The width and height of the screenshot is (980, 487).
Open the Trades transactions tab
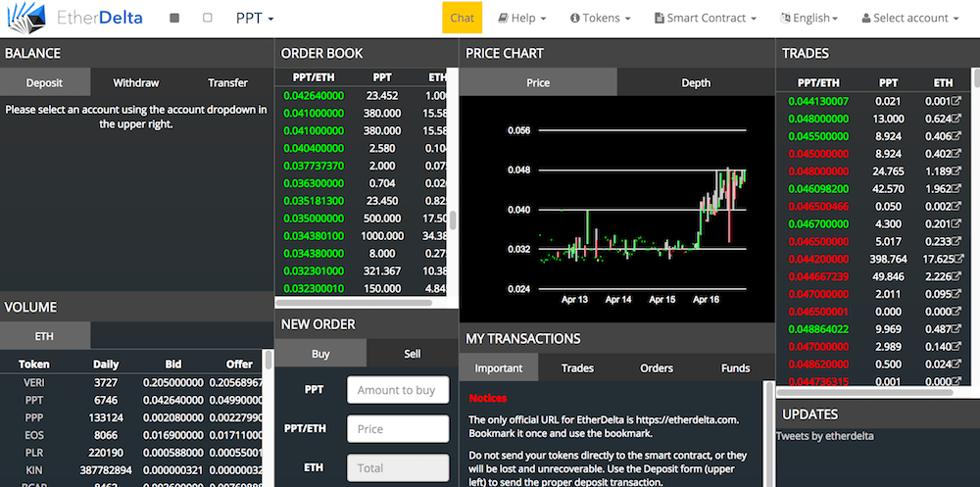[577, 367]
